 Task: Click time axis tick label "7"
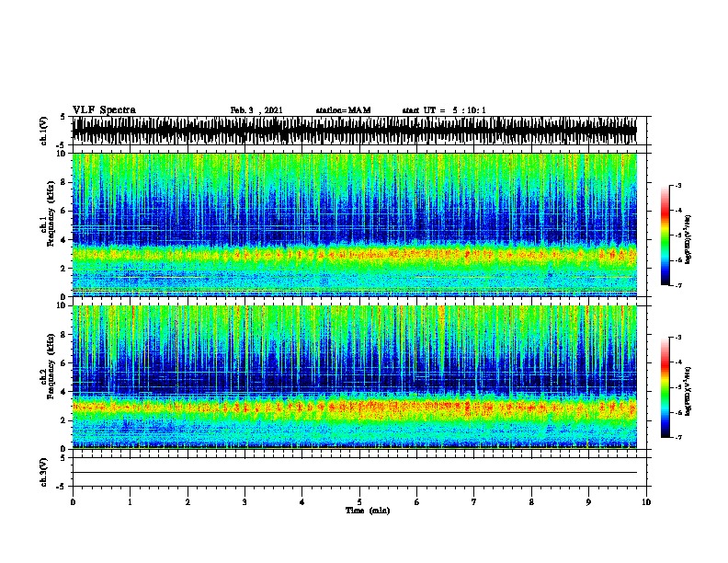(x=474, y=502)
